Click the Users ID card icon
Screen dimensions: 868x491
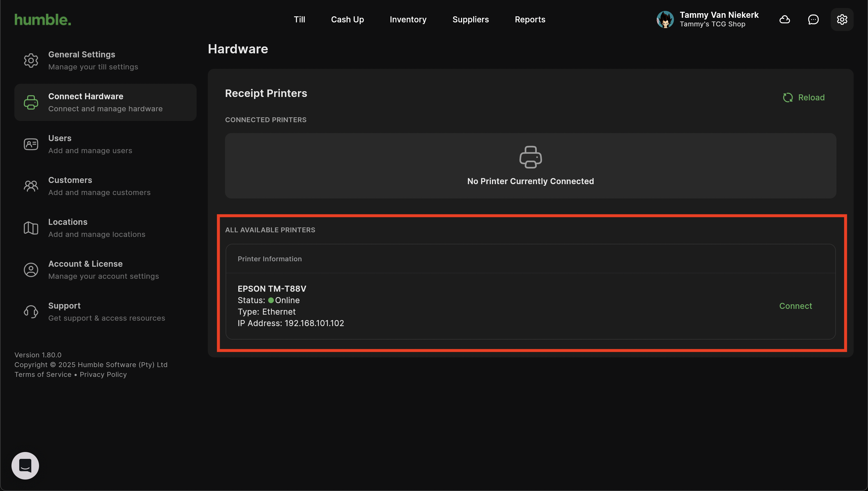pyautogui.click(x=31, y=144)
